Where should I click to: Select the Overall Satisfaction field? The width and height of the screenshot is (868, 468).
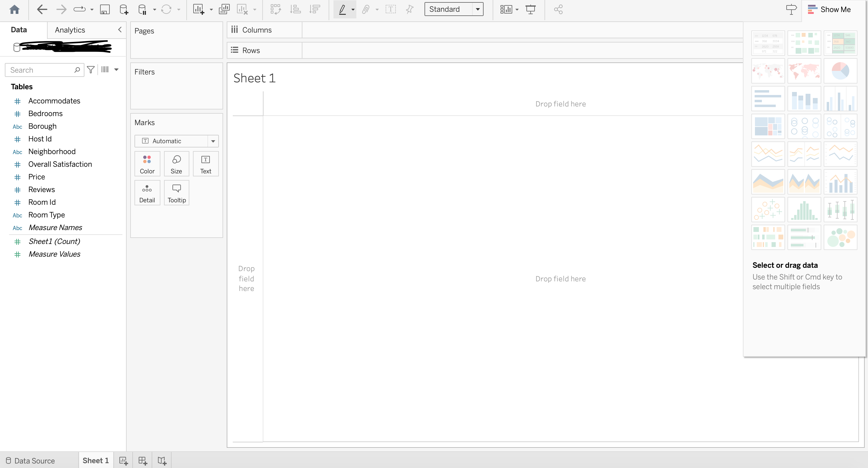click(x=60, y=164)
